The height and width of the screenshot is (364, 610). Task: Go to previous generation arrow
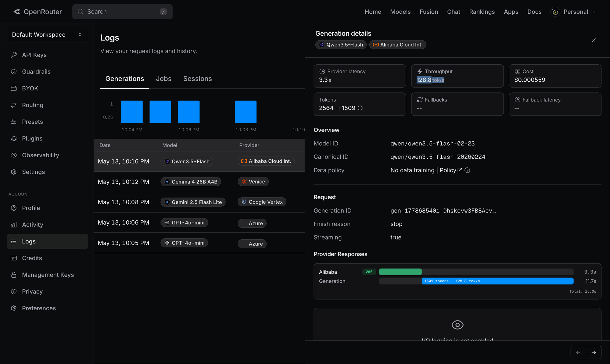[x=578, y=352]
